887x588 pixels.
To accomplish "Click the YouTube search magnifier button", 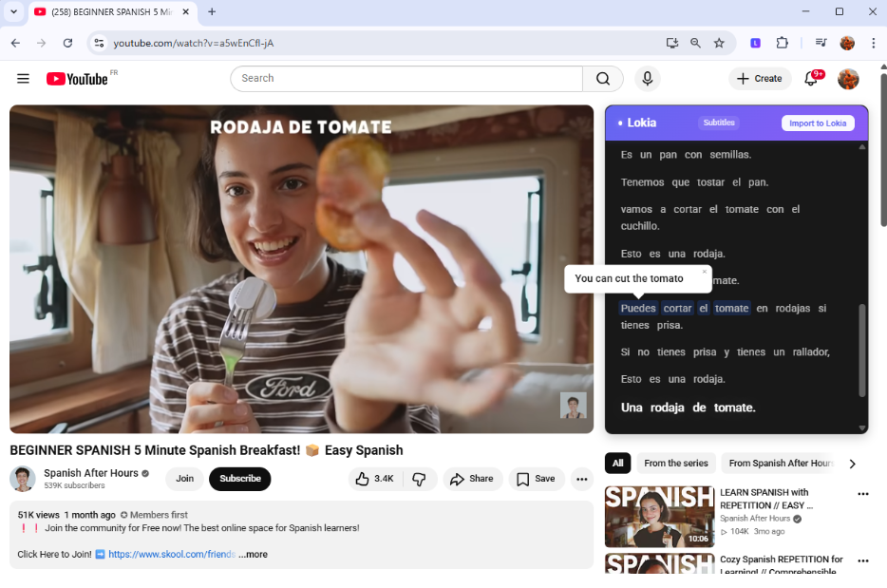I will click(603, 79).
